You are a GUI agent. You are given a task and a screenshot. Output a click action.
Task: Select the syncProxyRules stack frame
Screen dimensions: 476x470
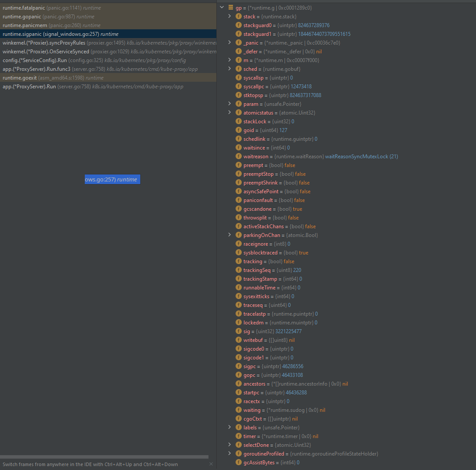pos(108,43)
